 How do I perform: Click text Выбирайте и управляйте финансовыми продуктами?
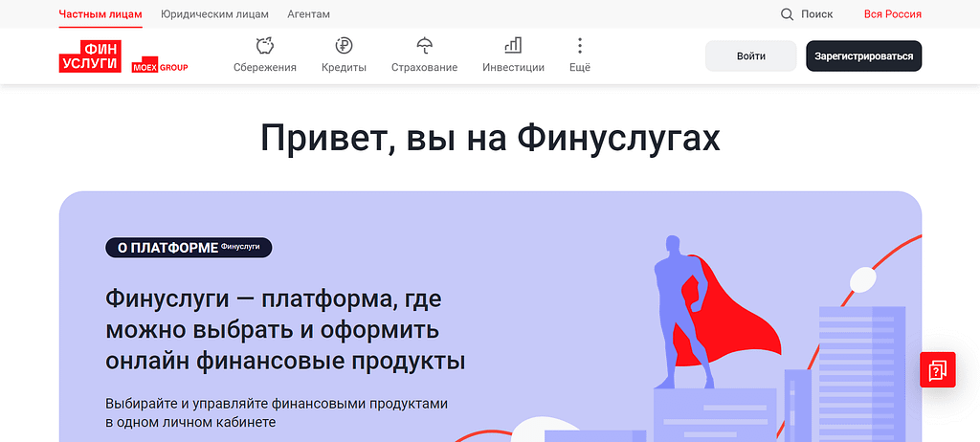pos(277,403)
